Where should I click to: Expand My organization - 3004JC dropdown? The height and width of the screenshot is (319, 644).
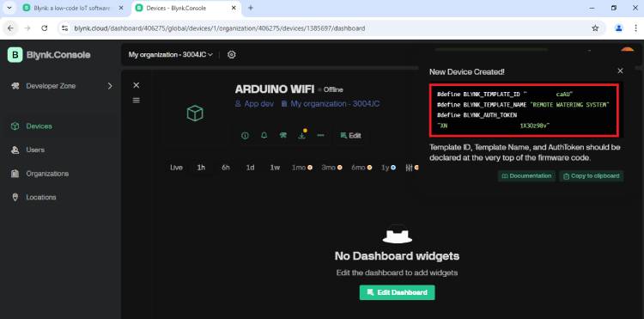pyautogui.click(x=171, y=55)
